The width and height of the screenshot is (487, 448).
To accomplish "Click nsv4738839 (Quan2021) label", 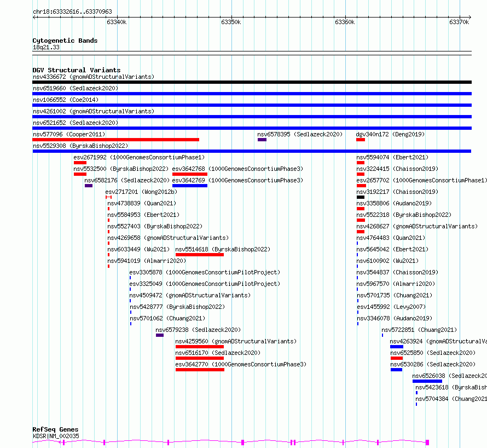I will (x=142, y=203).
